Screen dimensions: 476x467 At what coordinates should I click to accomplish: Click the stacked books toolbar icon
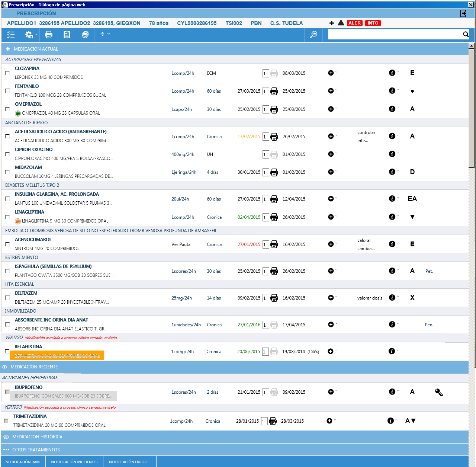[x=85, y=35]
